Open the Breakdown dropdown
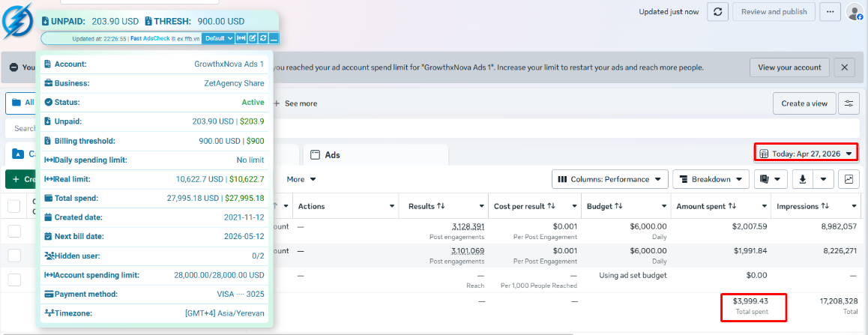The image size is (868, 335). (x=711, y=179)
